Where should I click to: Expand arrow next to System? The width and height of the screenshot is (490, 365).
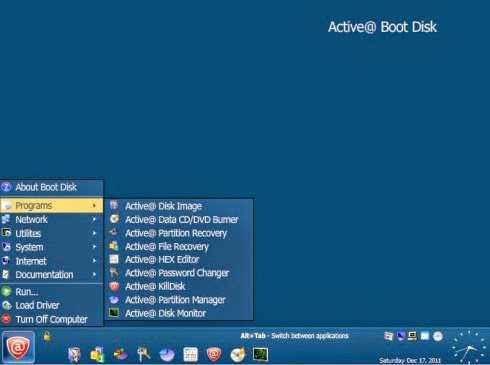pyautogui.click(x=94, y=247)
